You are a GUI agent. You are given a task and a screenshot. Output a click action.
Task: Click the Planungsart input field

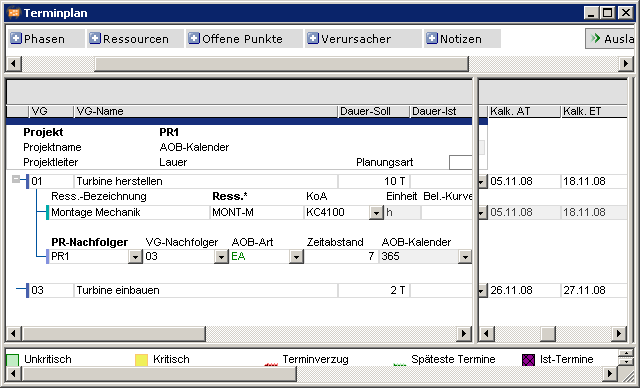pos(460,162)
